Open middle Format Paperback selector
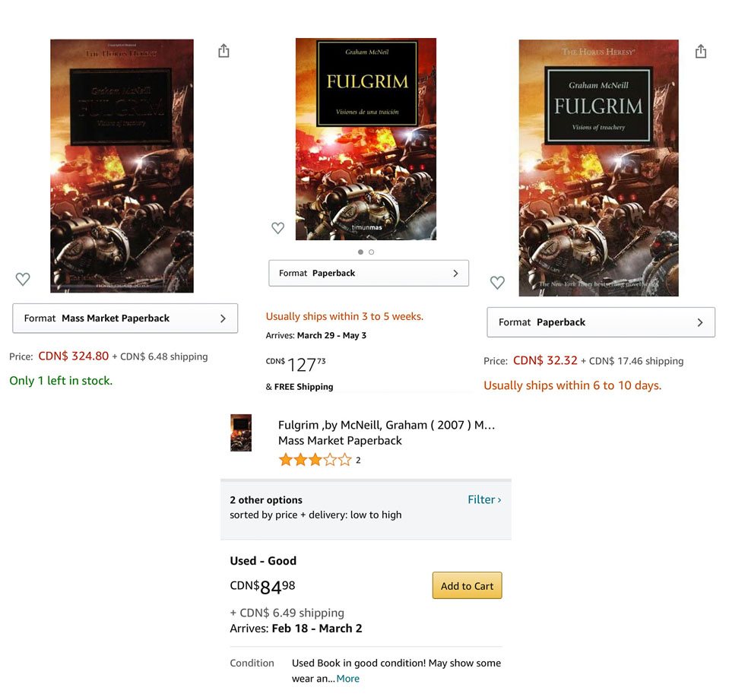729x700 pixels. coord(369,274)
